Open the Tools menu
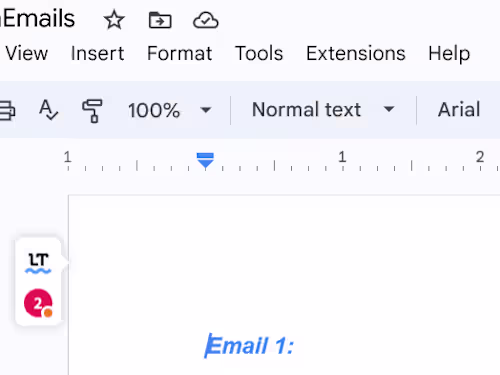Image resolution: width=500 pixels, height=375 pixels. (259, 53)
